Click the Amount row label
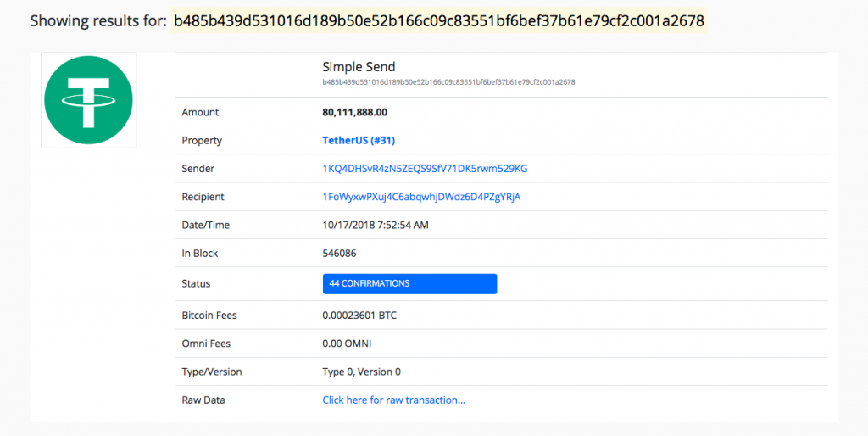The image size is (868, 436). (200, 112)
